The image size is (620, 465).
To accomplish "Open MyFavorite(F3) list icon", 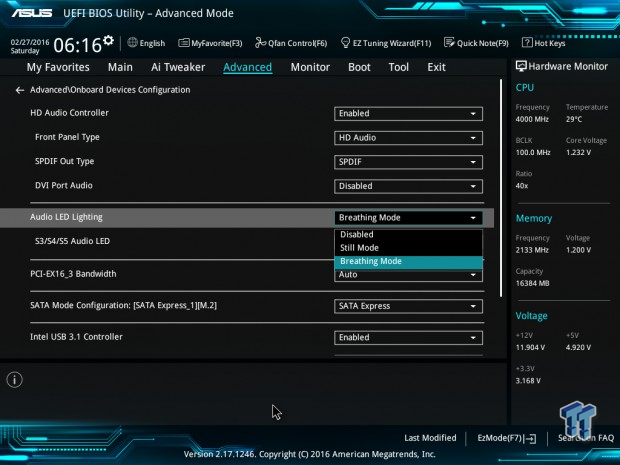I will 183,43.
